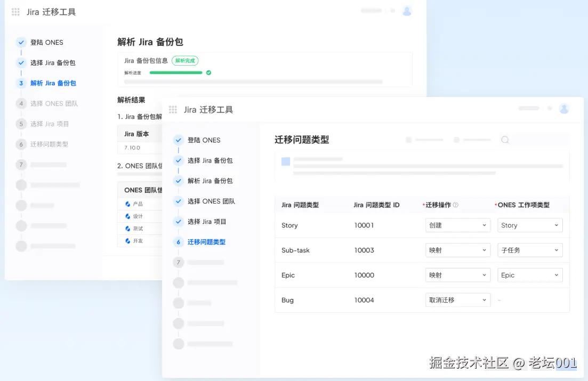Open Story row 迁移操作 dropdown showing 创建
The height and width of the screenshot is (381, 588).
pyautogui.click(x=458, y=225)
